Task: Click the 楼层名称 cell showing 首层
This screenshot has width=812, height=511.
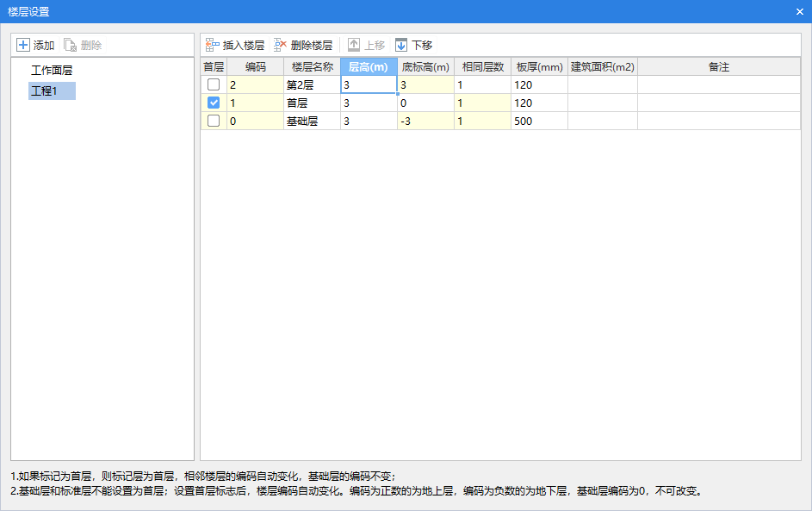Action: (x=312, y=103)
